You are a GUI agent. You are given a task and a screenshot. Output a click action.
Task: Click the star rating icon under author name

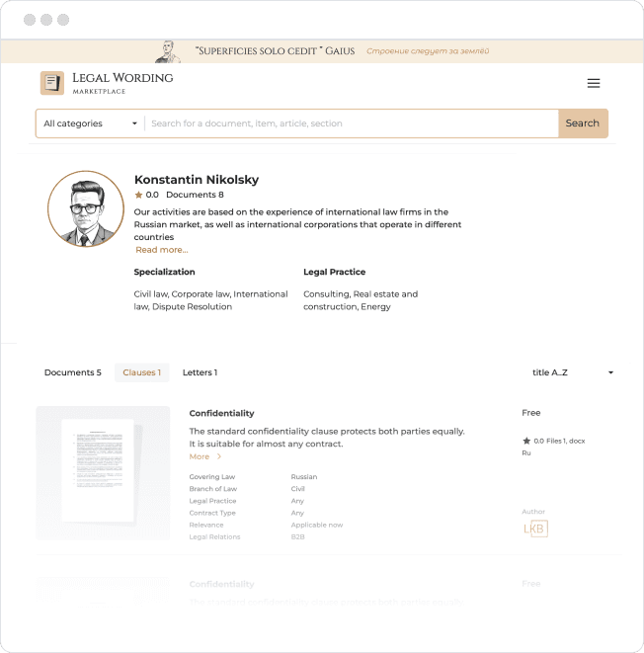(x=139, y=196)
